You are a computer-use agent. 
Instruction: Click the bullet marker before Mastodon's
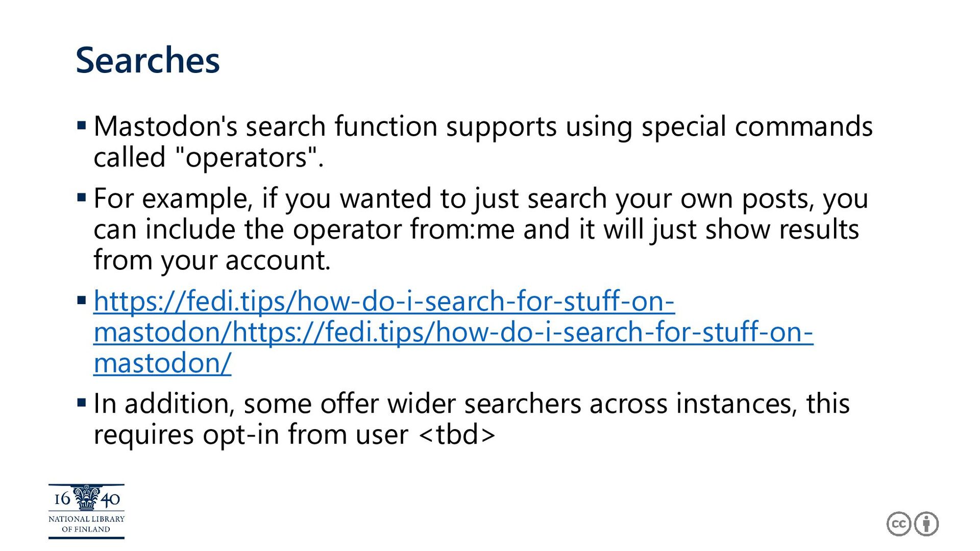click(81, 125)
